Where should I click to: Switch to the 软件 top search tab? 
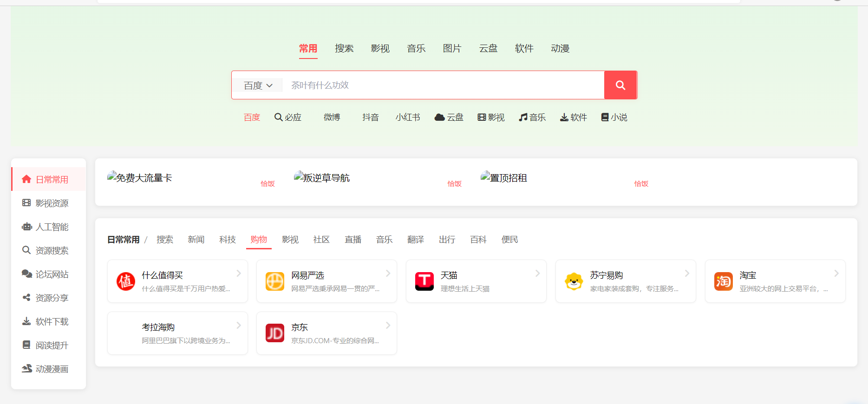click(x=524, y=49)
